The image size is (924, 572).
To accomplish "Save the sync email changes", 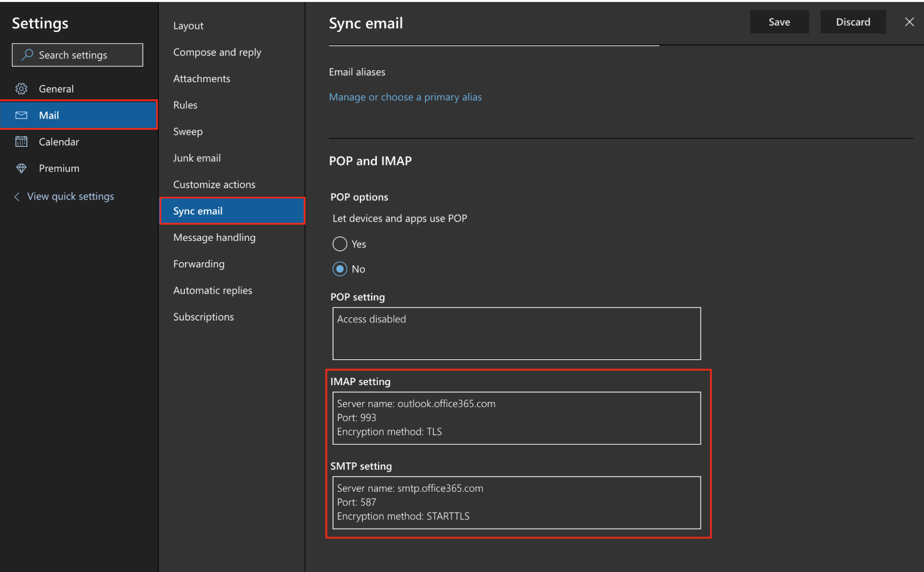I will click(779, 22).
